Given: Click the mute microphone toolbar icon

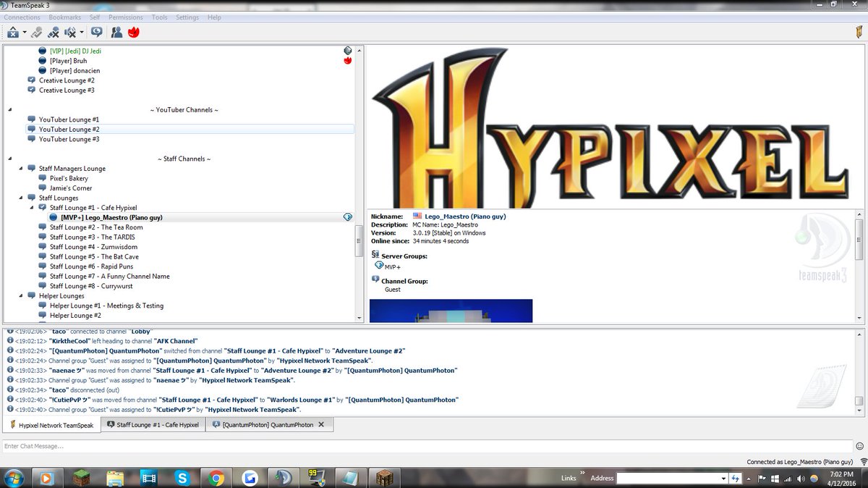Looking at the screenshot, I should [54, 32].
